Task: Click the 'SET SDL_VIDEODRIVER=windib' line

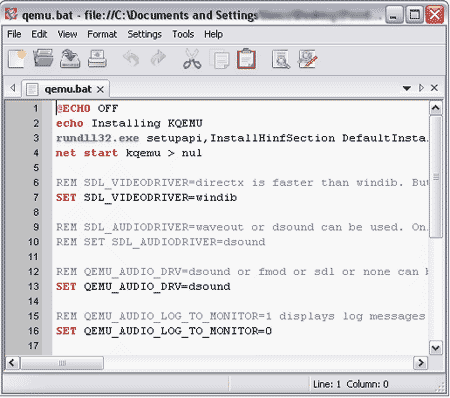Action: click(146, 198)
